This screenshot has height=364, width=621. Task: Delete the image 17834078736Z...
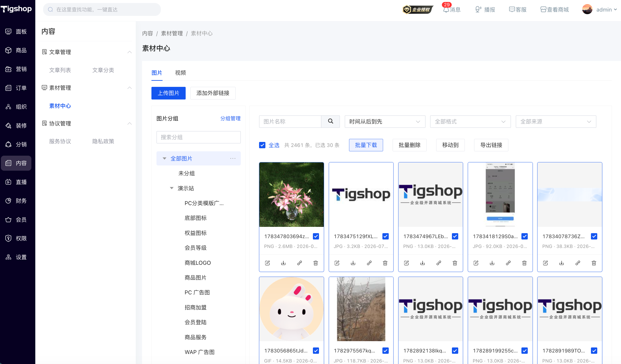(x=594, y=263)
